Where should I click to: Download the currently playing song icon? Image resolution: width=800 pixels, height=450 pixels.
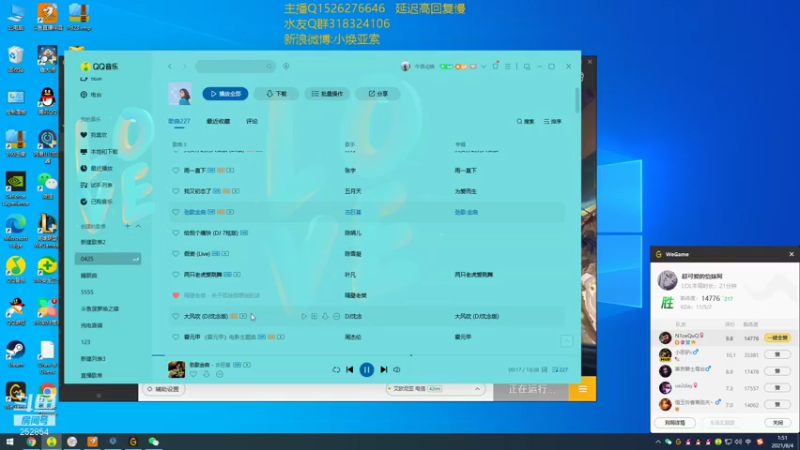click(207, 374)
